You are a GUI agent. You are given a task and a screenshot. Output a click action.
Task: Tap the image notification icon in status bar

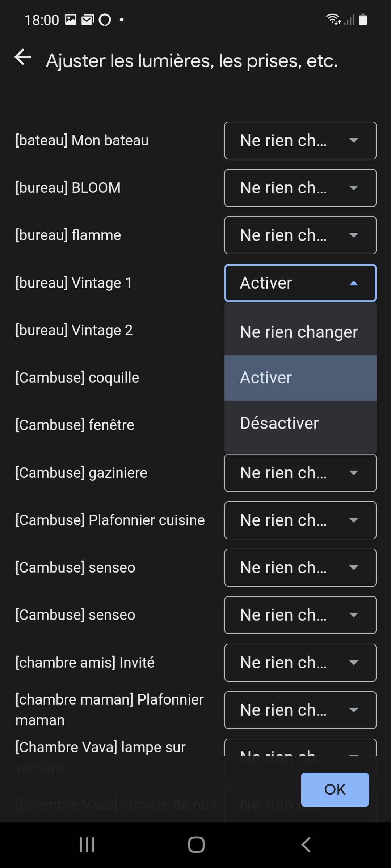[x=71, y=20]
